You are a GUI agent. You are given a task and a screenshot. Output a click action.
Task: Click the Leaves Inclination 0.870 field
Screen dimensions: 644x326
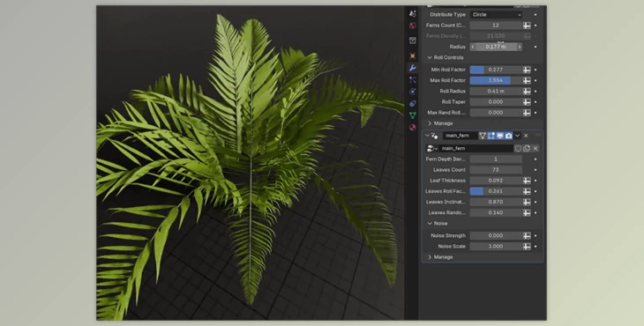496,202
